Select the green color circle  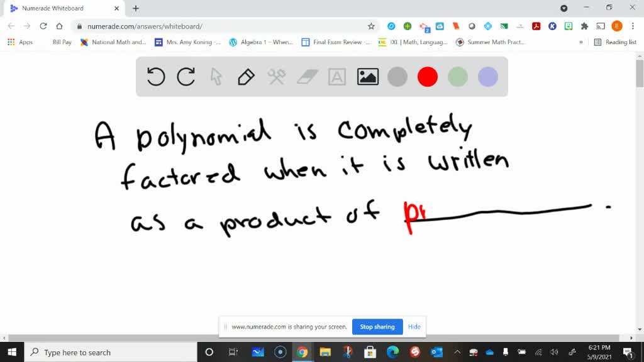coord(457,76)
